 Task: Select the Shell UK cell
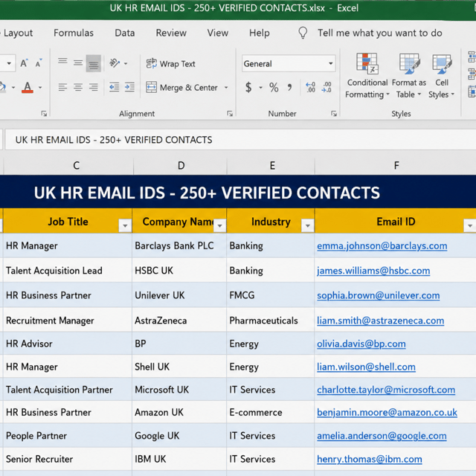(x=179, y=367)
